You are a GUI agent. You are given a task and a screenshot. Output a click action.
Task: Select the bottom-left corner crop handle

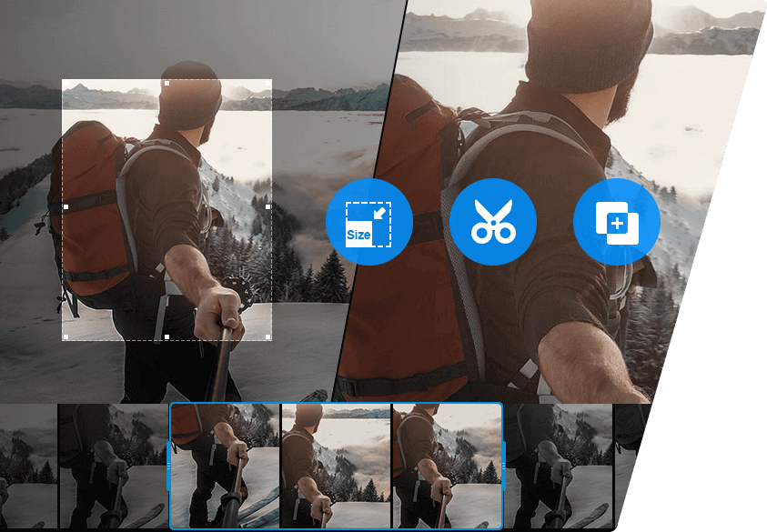pos(66,336)
